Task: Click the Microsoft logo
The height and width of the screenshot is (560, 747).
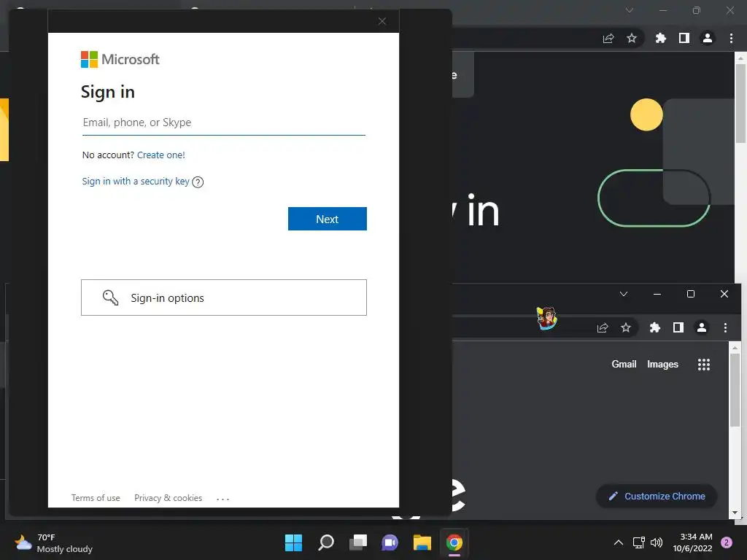Action: pyautogui.click(x=120, y=60)
